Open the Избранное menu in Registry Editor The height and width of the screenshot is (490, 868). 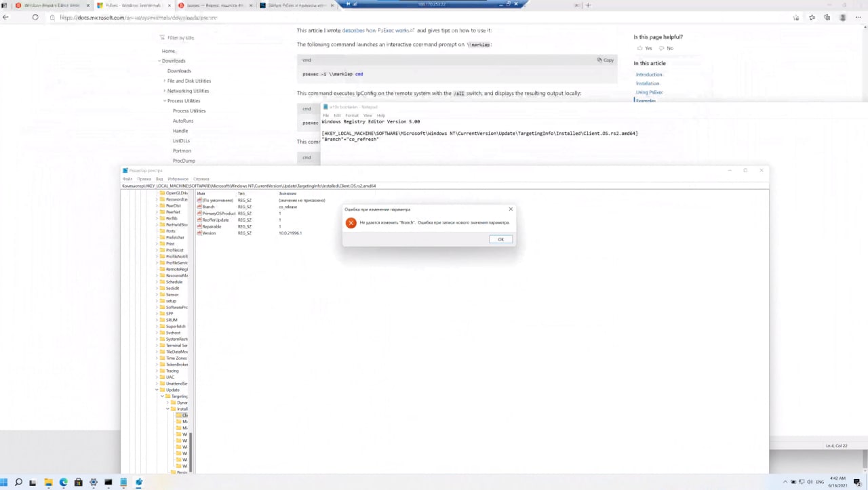(178, 179)
